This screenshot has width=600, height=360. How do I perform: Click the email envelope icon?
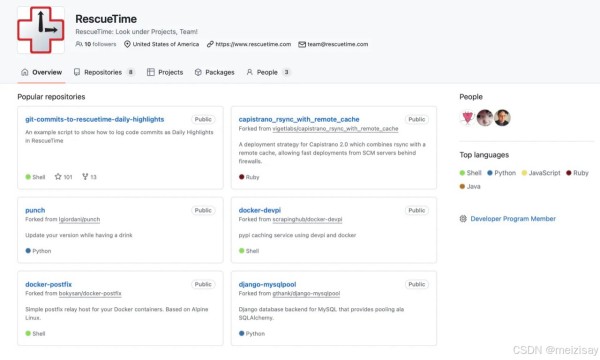(302, 44)
